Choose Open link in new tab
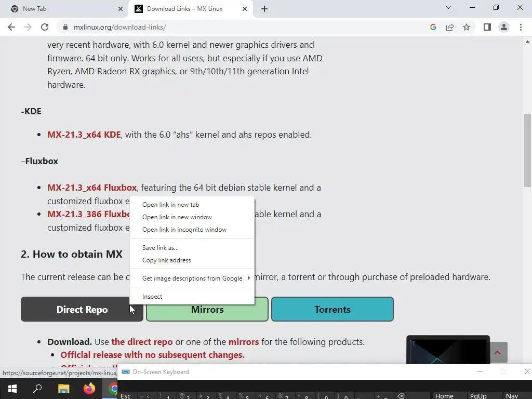 click(192, 205)
